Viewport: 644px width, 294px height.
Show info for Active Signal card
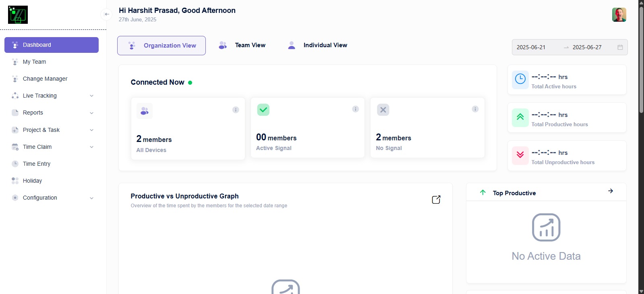click(356, 109)
